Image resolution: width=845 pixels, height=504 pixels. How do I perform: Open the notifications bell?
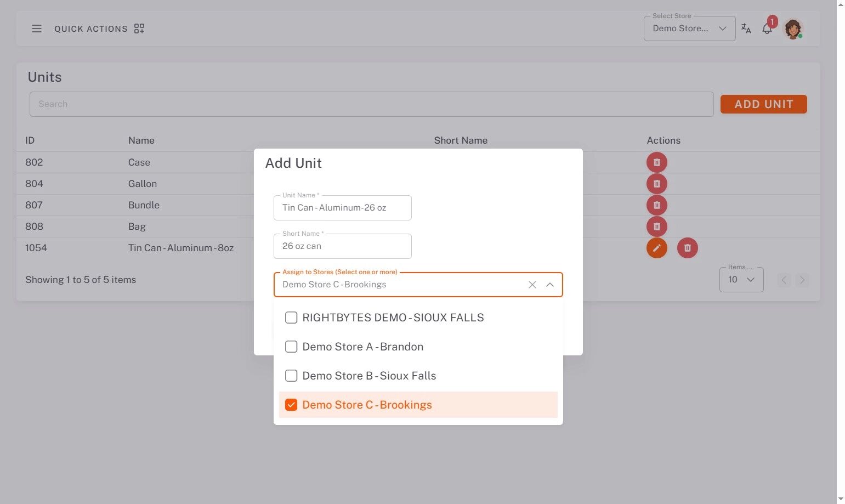(x=767, y=29)
